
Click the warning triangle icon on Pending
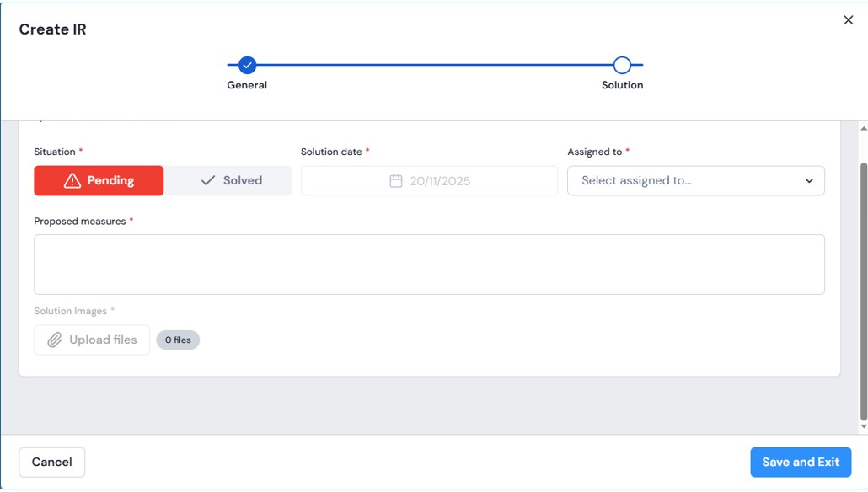pyautogui.click(x=72, y=180)
